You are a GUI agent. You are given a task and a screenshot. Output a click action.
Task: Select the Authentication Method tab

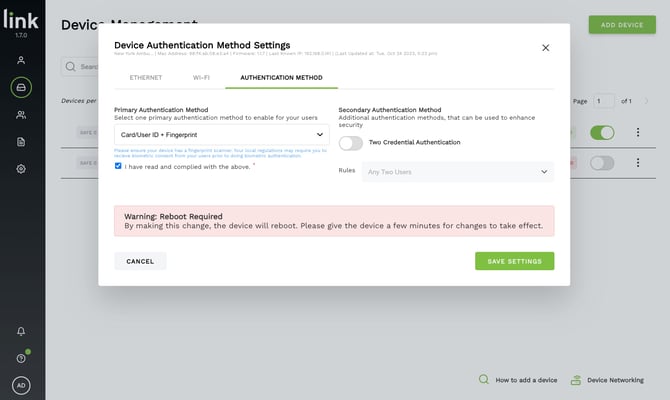(281, 78)
